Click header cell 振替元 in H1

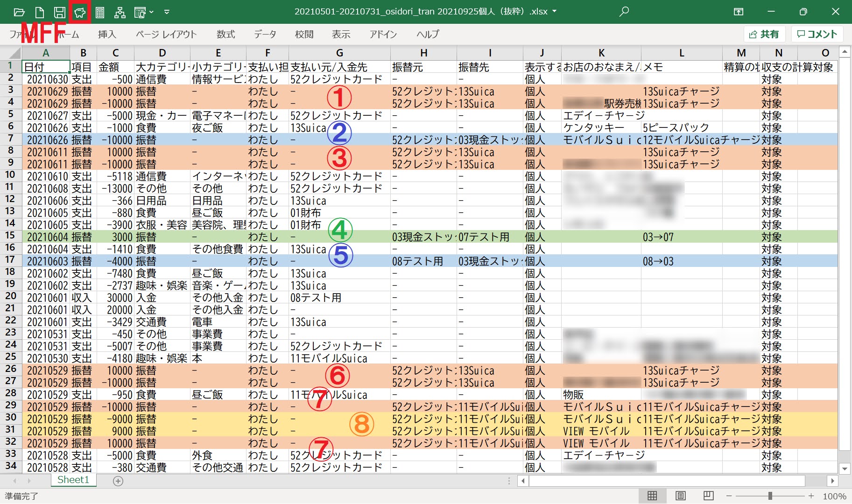[x=423, y=67]
